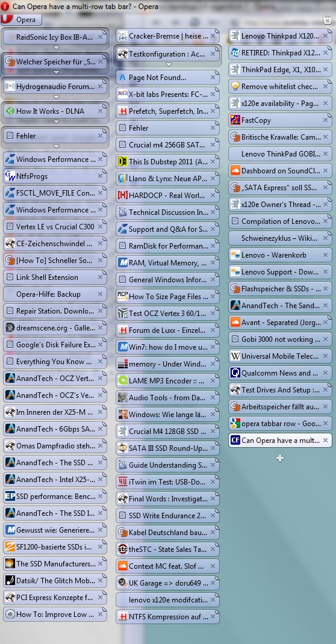
Task: Close the Prefetch, Superfetch tab
Action: coord(213,111)
